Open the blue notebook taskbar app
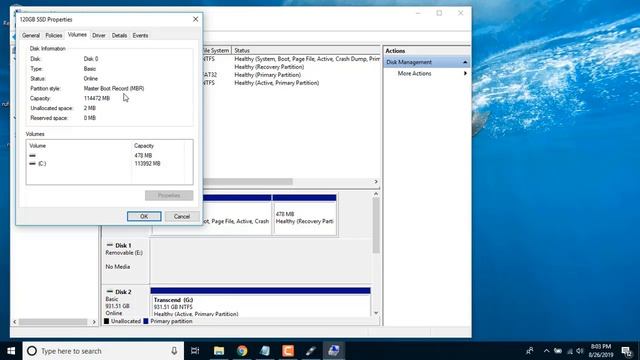 pyautogui.click(x=265, y=351)
